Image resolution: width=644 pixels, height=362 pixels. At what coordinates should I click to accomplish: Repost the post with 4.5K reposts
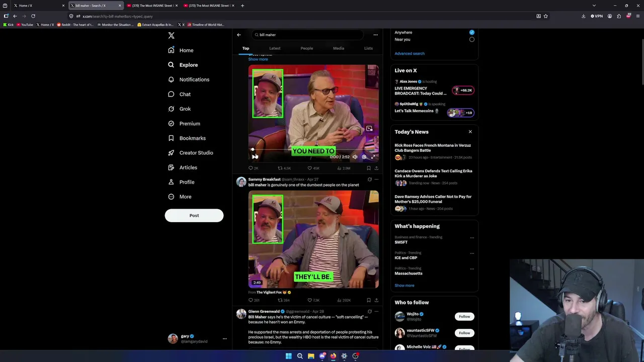point(284,168)
